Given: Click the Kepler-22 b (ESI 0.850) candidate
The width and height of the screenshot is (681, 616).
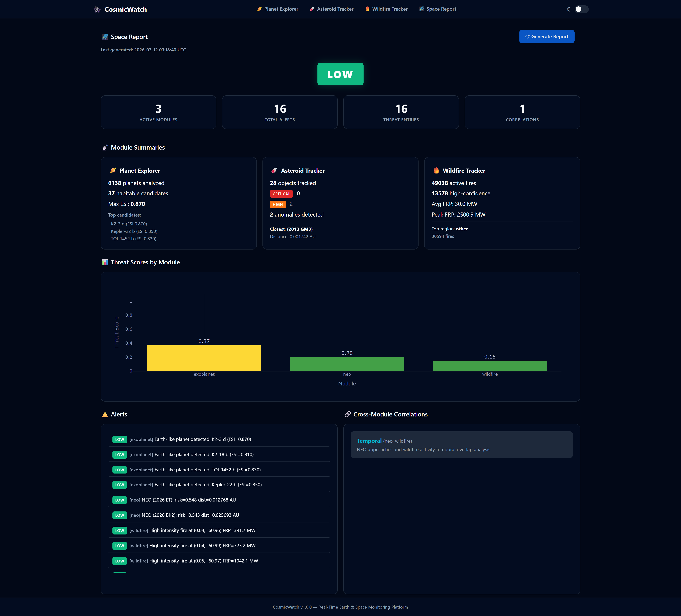Looking at the screenshot, I should pyautogui.click(x=134, y=231).
